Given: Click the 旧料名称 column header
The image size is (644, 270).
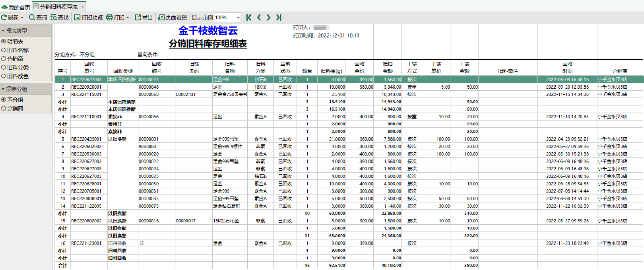Looking at the screenshot, I should 230,67.
